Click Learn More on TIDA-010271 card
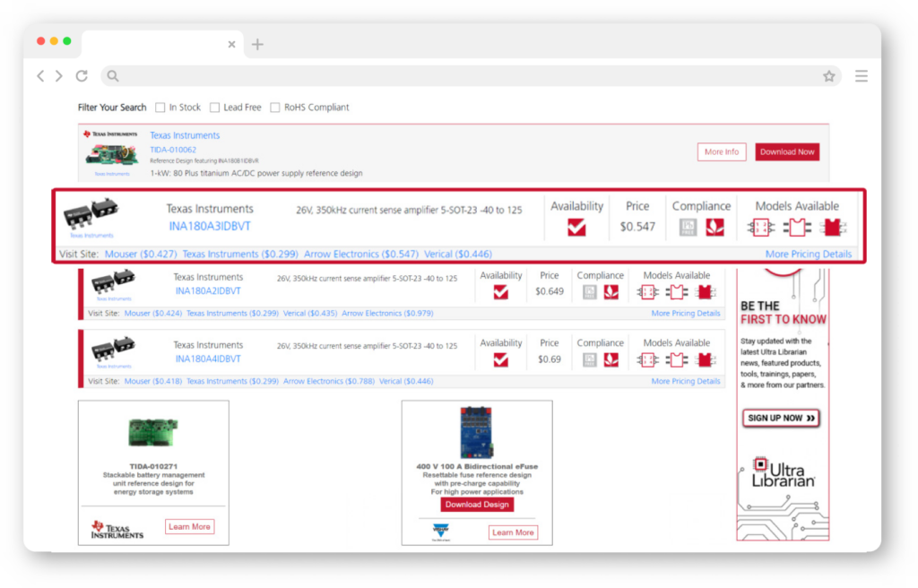Screen dimensions: 918x588 (189, 526)
